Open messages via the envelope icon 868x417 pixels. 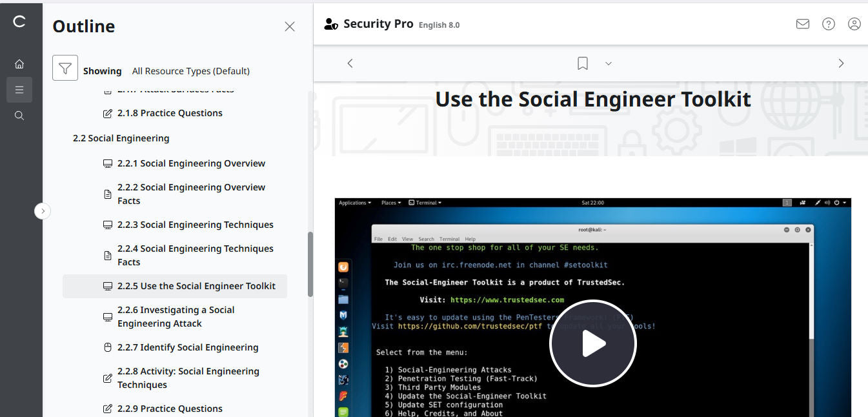tap(802, 23)
